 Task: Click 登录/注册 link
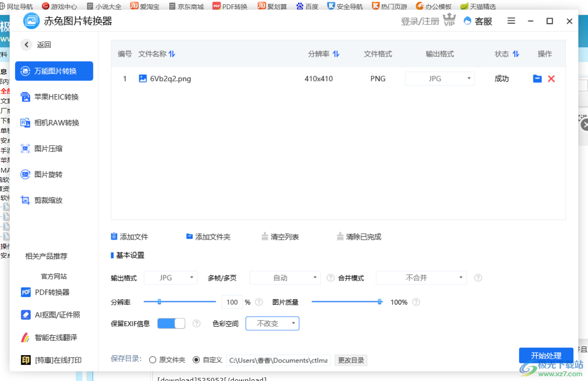(x=420, y=21)
